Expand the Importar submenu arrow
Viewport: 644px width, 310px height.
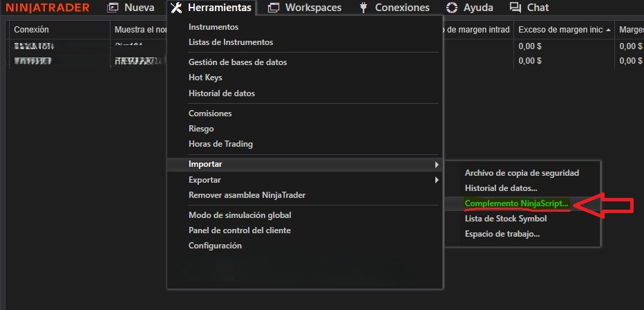(x=437, y=165)
